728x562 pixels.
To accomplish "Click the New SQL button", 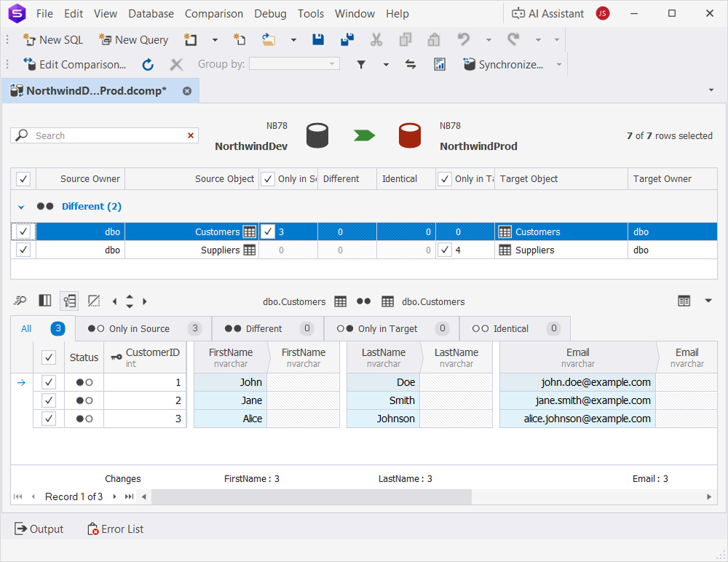I will click(53, 40).
